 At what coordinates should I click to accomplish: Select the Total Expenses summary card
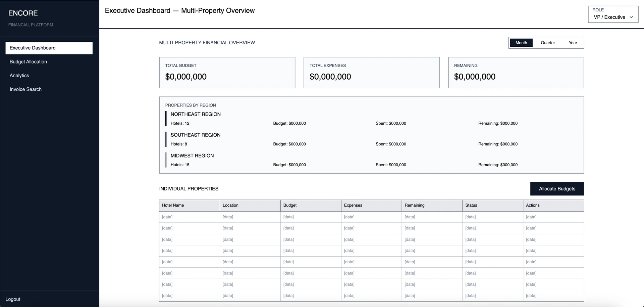371,73
